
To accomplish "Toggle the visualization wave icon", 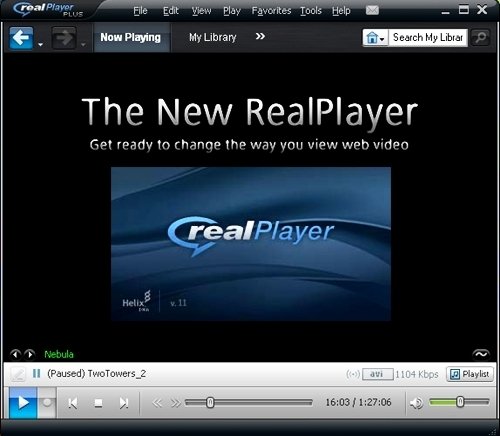I will pyautogui.click(x=481, y=354).
